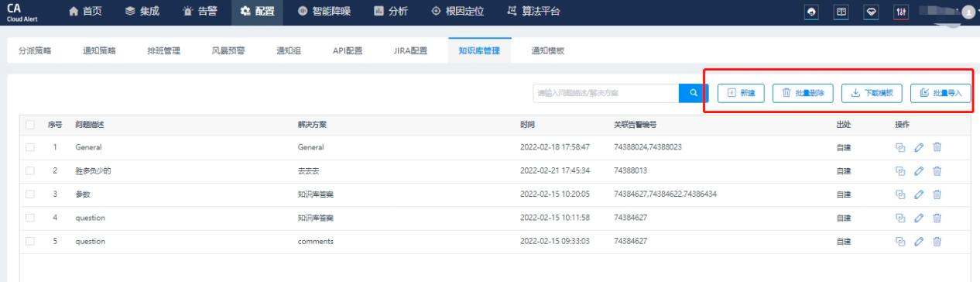Click the 批量导入 button

pyautogui.click(x=941, y=93)
